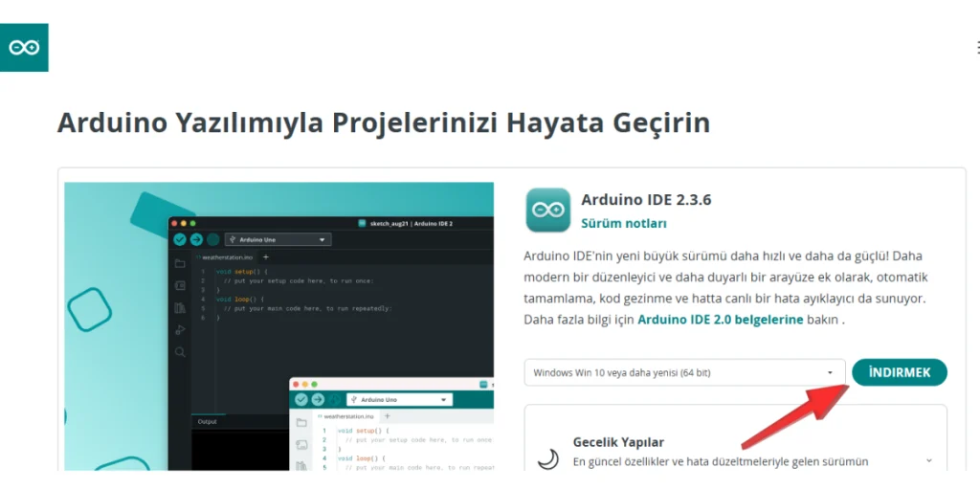
Task: Click the moon icon beside Gecelik Yapılar
Action: [x=548, y=459]
